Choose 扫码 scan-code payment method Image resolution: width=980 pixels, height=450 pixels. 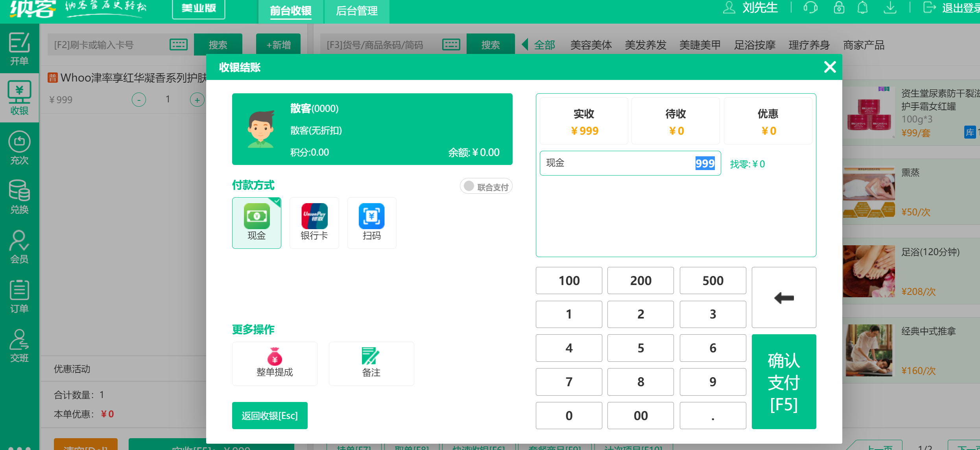371,222
